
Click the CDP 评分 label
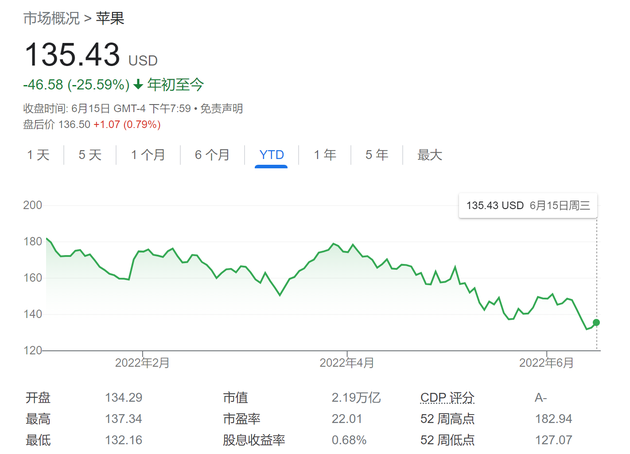click(x=447, y=398)
